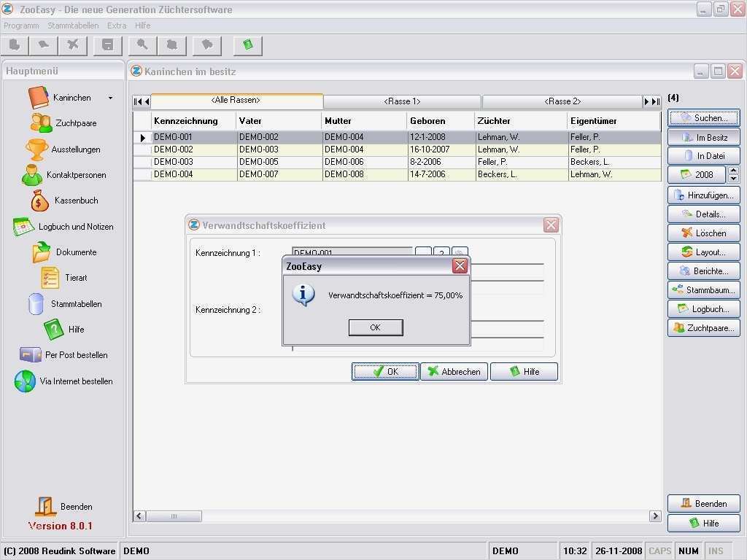Click the green help book toolbar icon
747x560 pixels.
(248, 46)
